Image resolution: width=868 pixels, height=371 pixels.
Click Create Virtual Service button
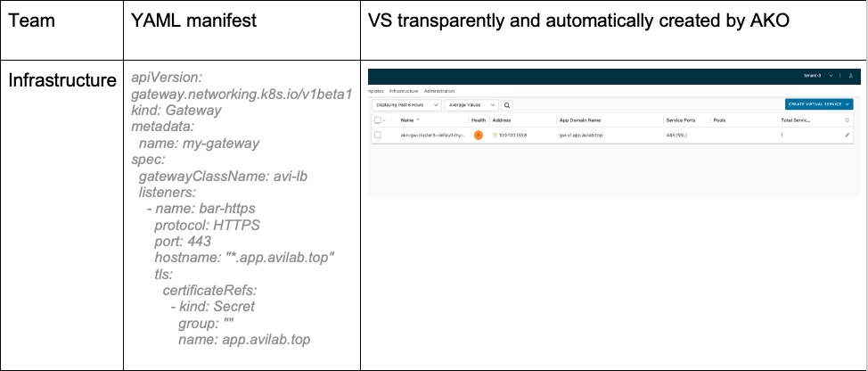pyautogui.click(x=818, y=104)
